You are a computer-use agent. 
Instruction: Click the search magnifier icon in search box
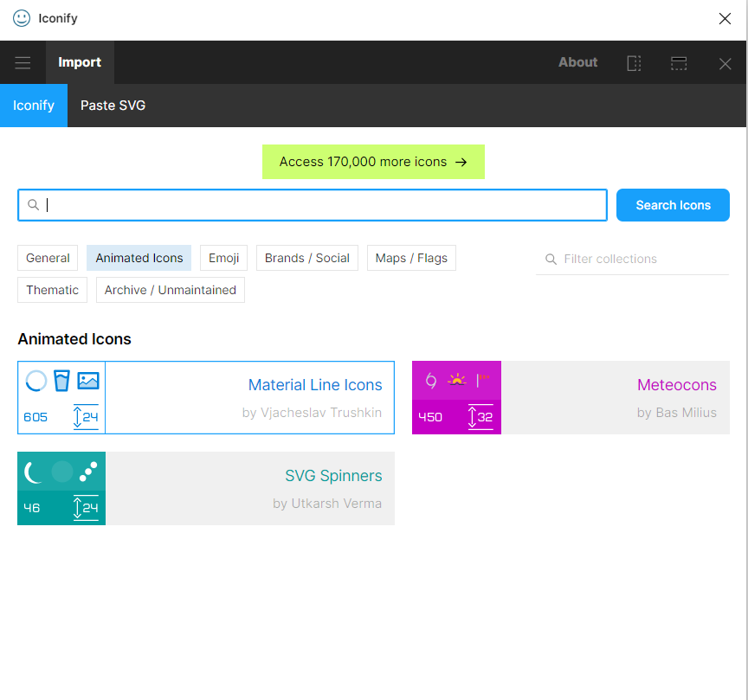pyautogui.click(x=33, y=204)
